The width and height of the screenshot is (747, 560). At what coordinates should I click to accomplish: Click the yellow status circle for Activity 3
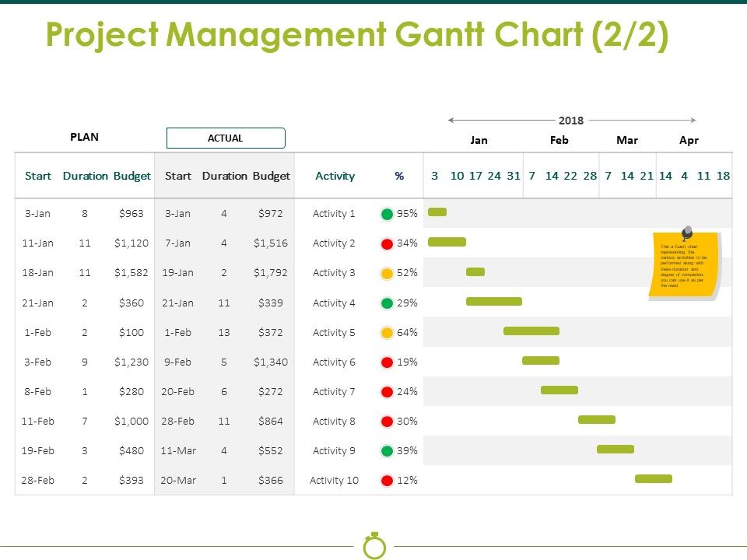pyautogui.click(x=388, y=272)
